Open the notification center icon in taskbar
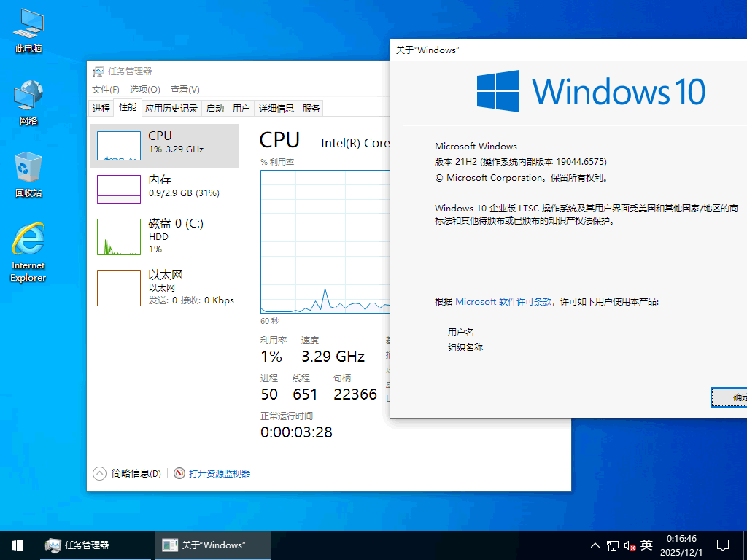This screenshot has width=747, height=560. click(x=723, y=545)
